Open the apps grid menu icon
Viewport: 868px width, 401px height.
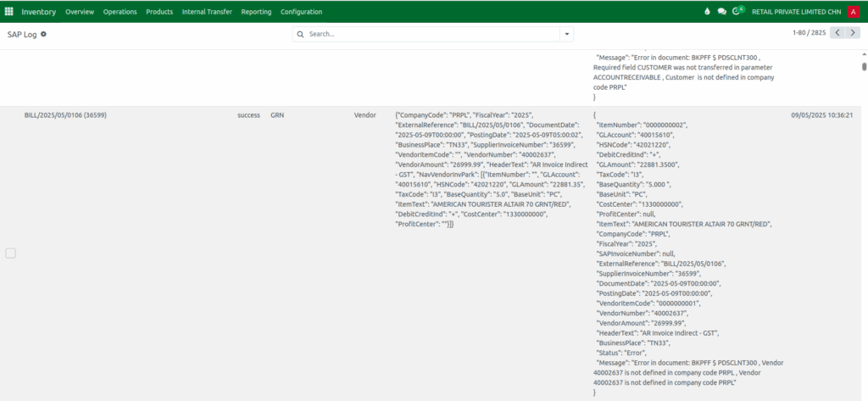tap(8, 11)
